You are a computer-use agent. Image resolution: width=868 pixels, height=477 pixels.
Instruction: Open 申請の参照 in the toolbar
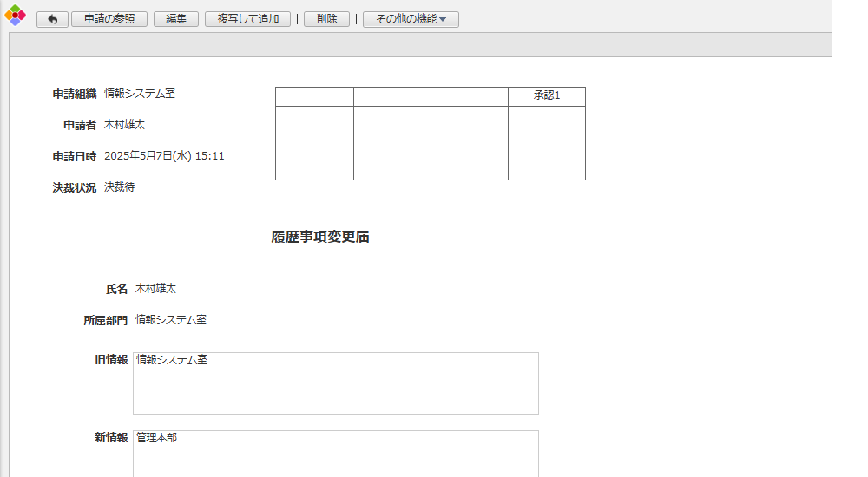tap(109, 19)
